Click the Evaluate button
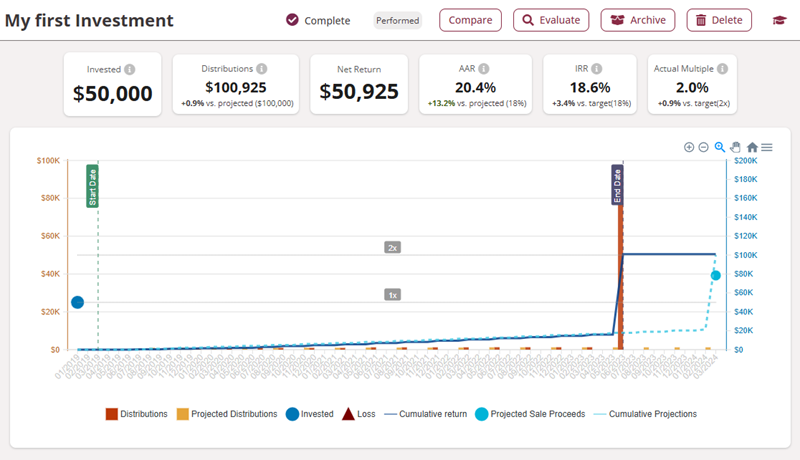Viewport: 800px width, 460px height. pyautogui.click(x=551, y=20)
